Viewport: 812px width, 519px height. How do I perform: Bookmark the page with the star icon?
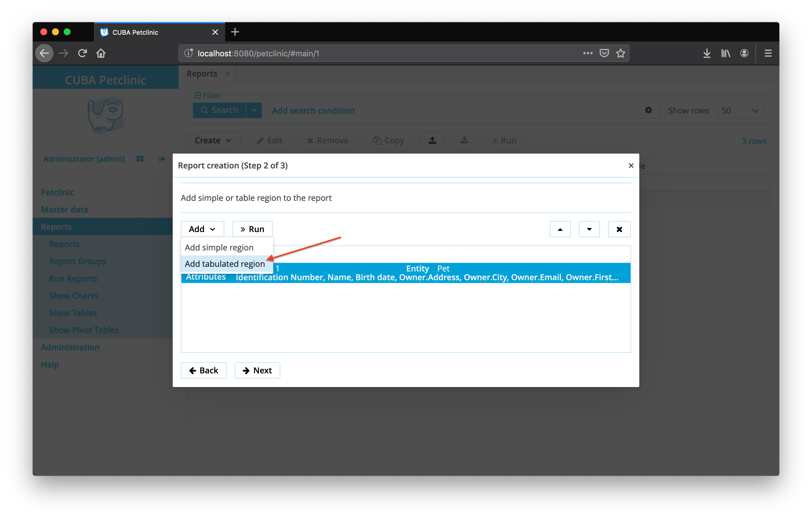[x=620, y=53]
